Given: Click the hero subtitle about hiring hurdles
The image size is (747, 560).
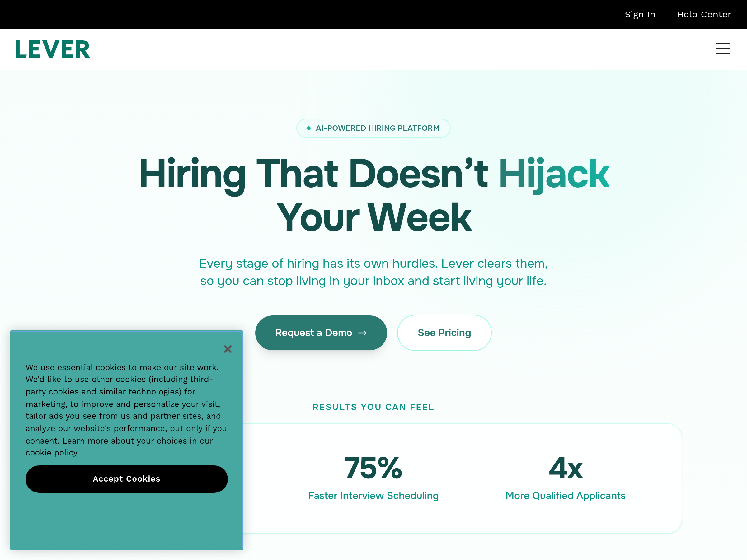Looking at the screenshot, I should (373, 272).
